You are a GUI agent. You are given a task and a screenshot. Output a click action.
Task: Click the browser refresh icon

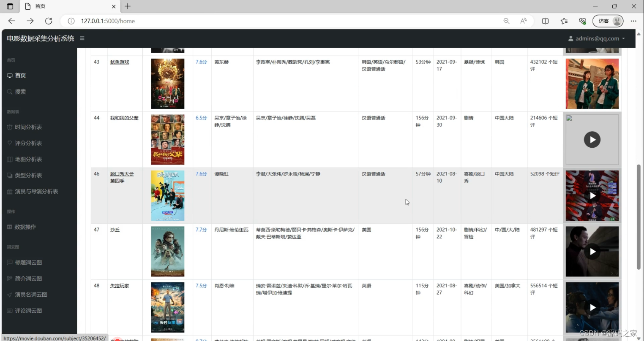[x=49, y=21]
